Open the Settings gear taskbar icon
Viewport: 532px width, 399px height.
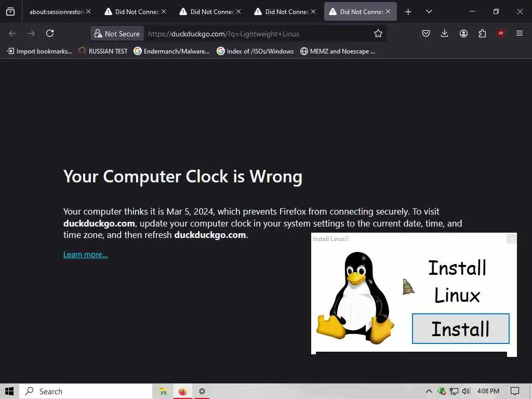[202, 391]
